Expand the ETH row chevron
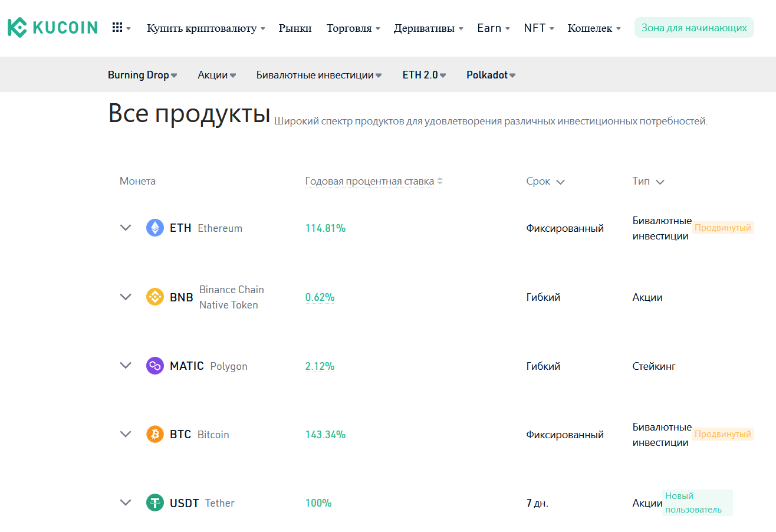The width and height of the screenshot is (776, 532). (126, 228)
